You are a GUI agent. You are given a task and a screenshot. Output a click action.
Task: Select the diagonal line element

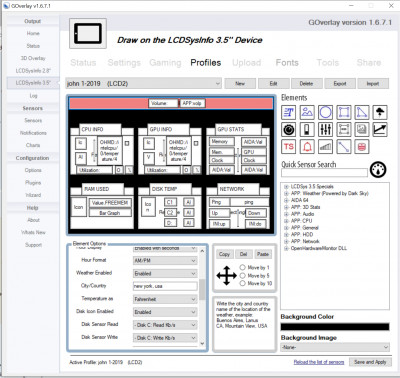point(344,147)
